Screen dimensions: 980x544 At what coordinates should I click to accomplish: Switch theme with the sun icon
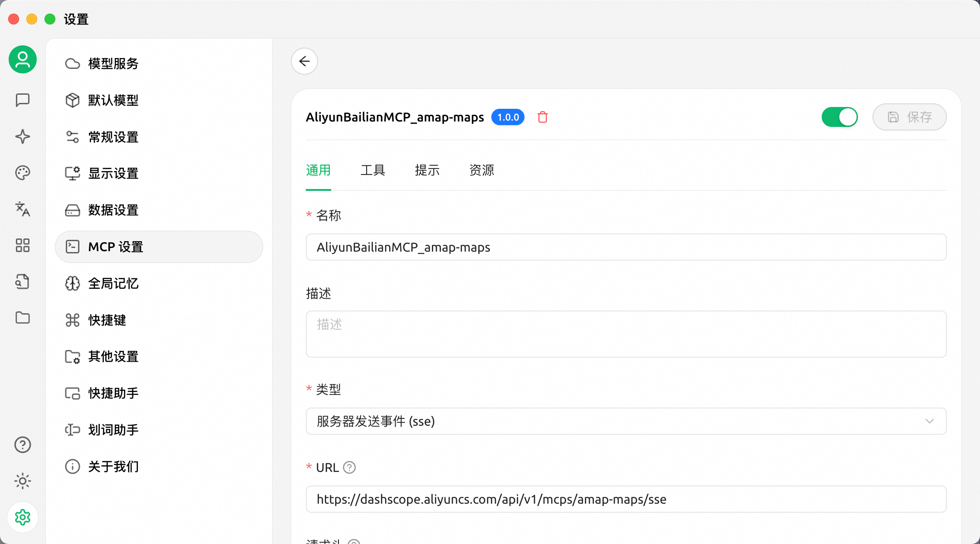point(23,481)
